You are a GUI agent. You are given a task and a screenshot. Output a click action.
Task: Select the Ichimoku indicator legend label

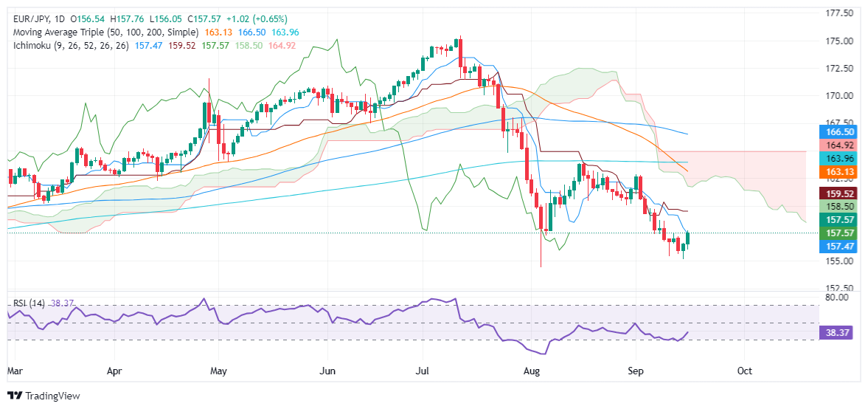(69, 46)
